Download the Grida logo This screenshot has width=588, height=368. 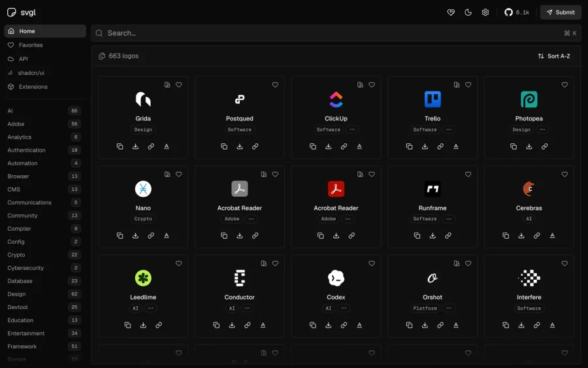(x=135, y=146)
